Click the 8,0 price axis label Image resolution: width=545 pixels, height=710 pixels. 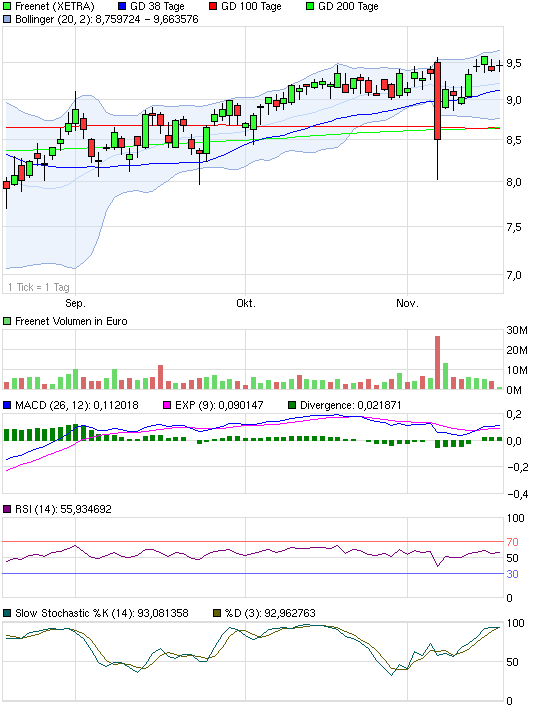tap(514, 182)
